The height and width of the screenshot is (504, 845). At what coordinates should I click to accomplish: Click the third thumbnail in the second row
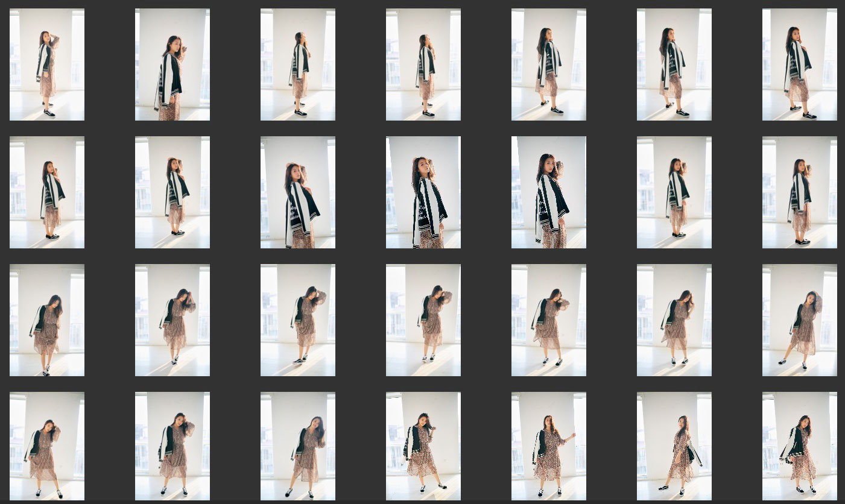tap(298, 192)
